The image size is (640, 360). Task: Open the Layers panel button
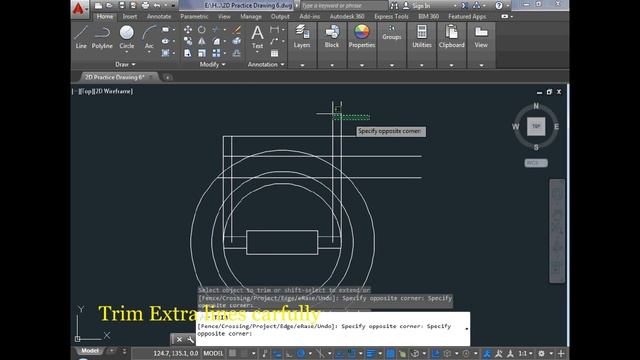pyautogui.click(x=302, y=36)
